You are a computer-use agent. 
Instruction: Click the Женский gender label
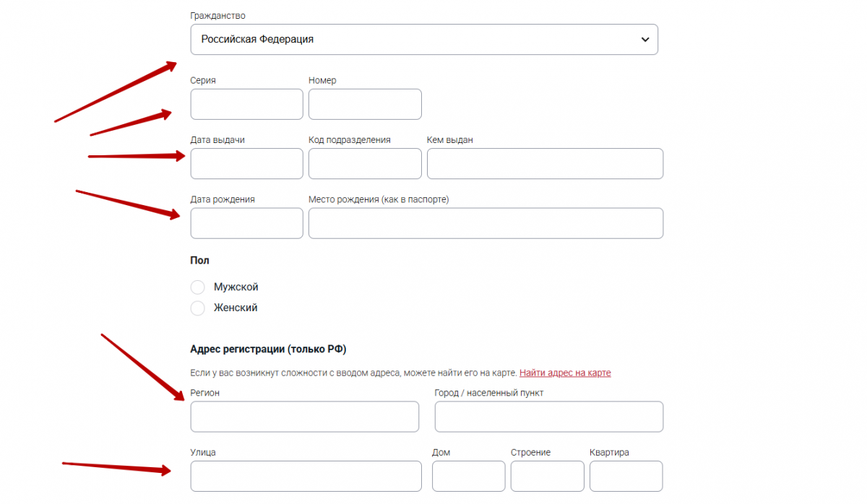236,308
